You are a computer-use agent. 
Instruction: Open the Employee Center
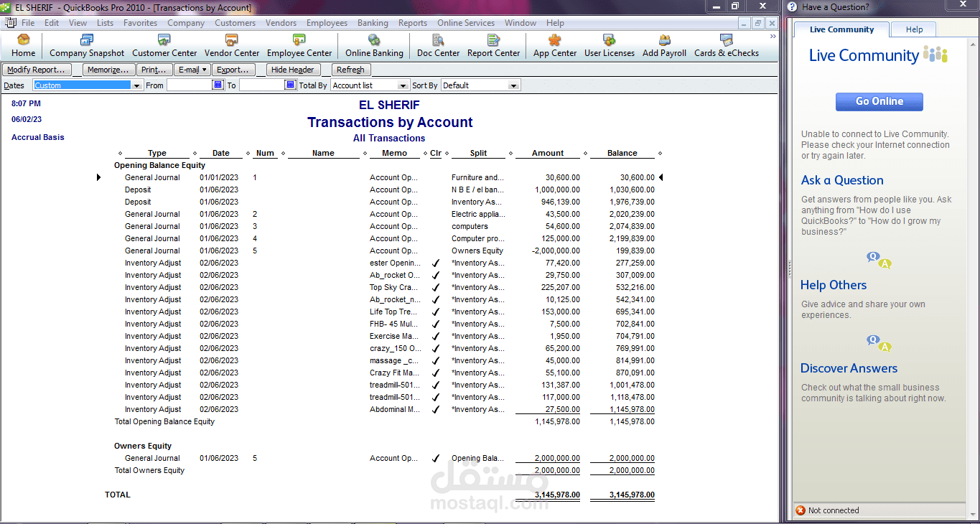pos(299,45)
